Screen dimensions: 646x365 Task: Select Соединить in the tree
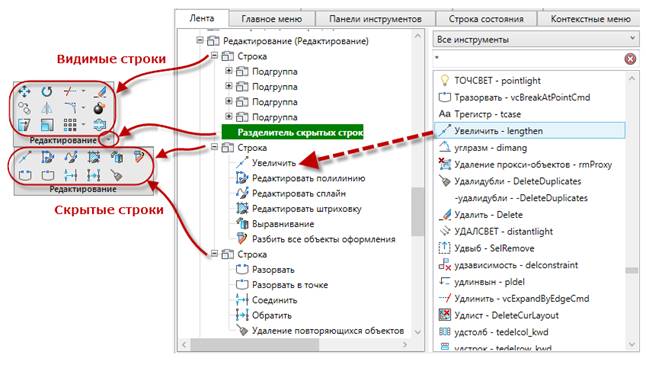pyautogui.click(x=274, y=300)
